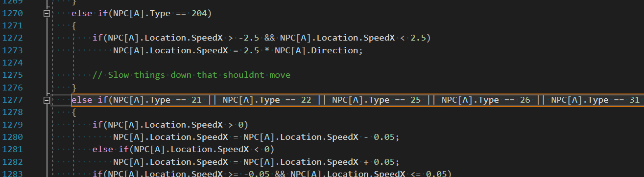Collapse the fold at line 1270

click(x=47, y=14)
